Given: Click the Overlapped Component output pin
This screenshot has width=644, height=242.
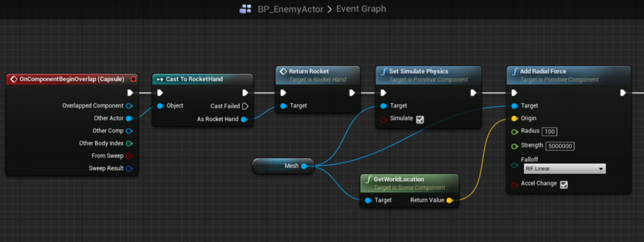Looking at the screenshot, I should pyautogui.click(x=130, y=106).
